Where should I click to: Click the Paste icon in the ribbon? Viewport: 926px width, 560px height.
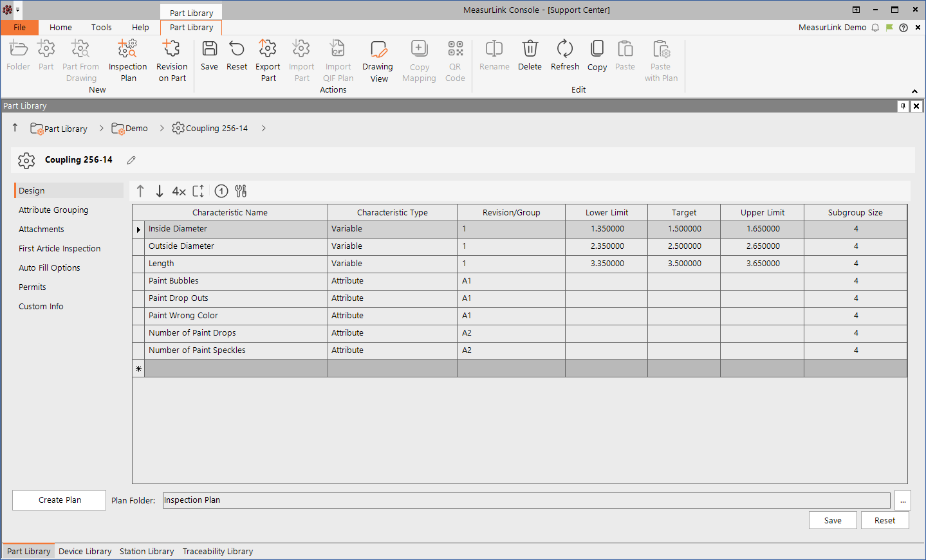[x=625, y=49]
